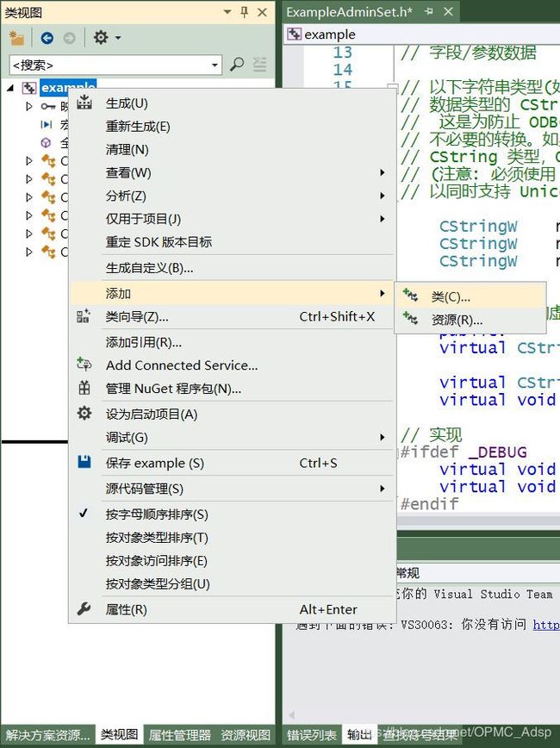This screenshot has height=748, width=560.
Task: Open the 输出 output tab
Action: tap(359, 734)
